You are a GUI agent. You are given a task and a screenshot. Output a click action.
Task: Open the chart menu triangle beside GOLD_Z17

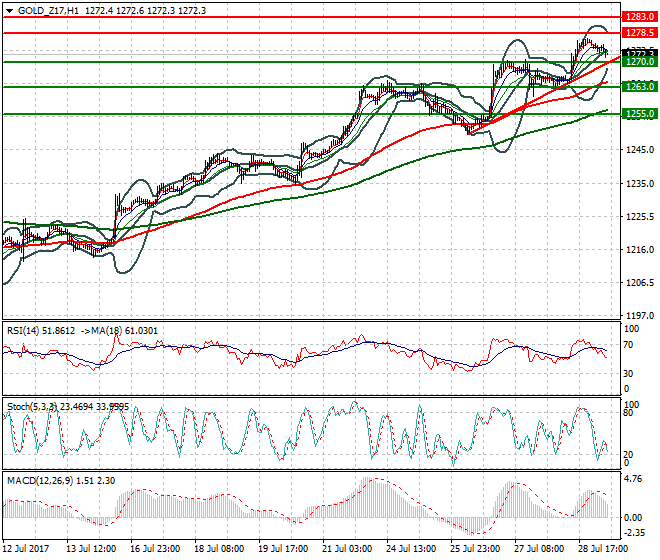point(9,11)
